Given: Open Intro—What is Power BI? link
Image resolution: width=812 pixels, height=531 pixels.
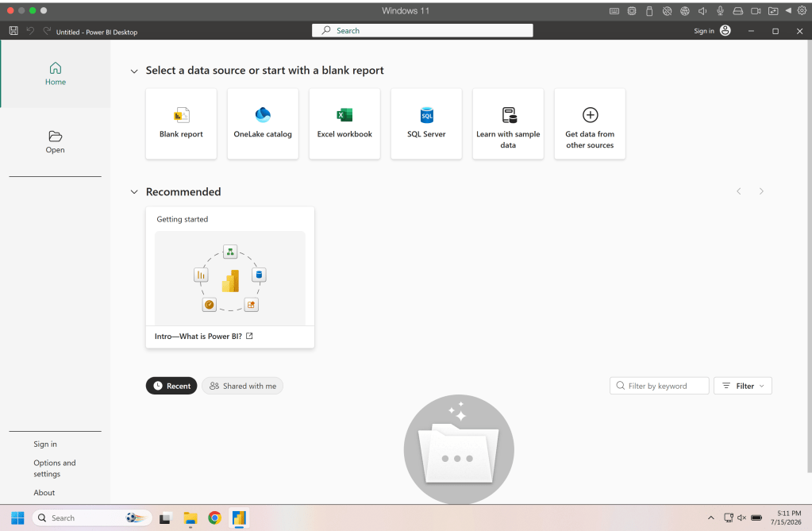Looking at the screenshot, I should click(198, 337).
